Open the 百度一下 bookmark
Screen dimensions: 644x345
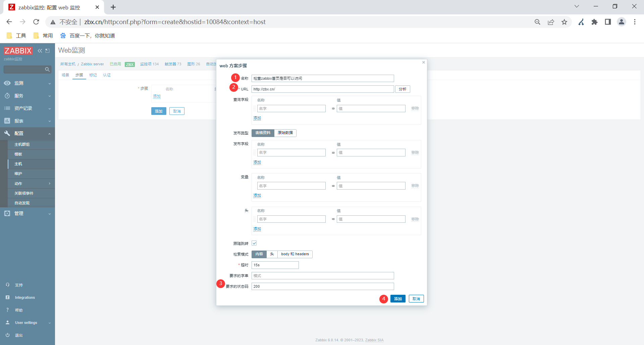click(x=88, y=36)
